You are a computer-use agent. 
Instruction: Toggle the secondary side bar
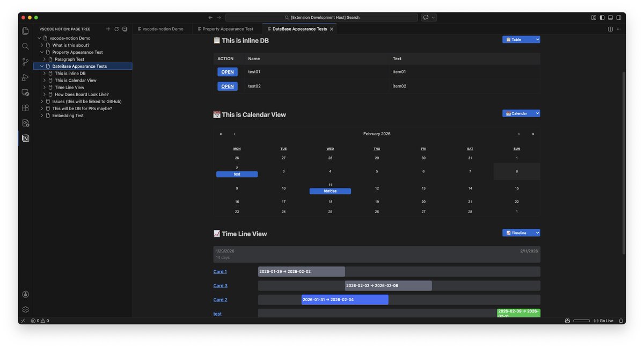pos(619,17)
